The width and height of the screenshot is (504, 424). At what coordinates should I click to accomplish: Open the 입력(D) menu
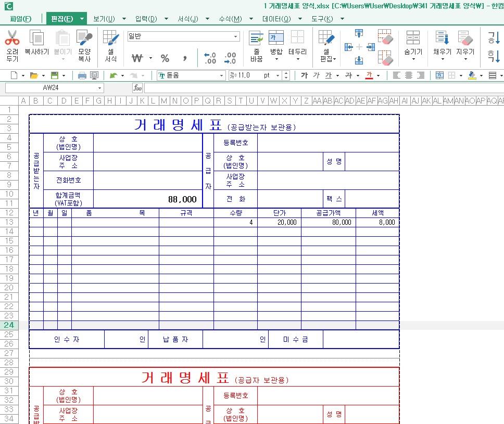146,19
